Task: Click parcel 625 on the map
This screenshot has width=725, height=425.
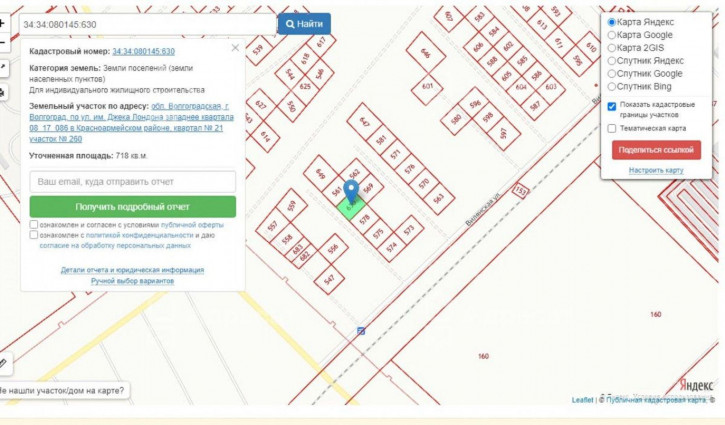Action: coord(305,86)
